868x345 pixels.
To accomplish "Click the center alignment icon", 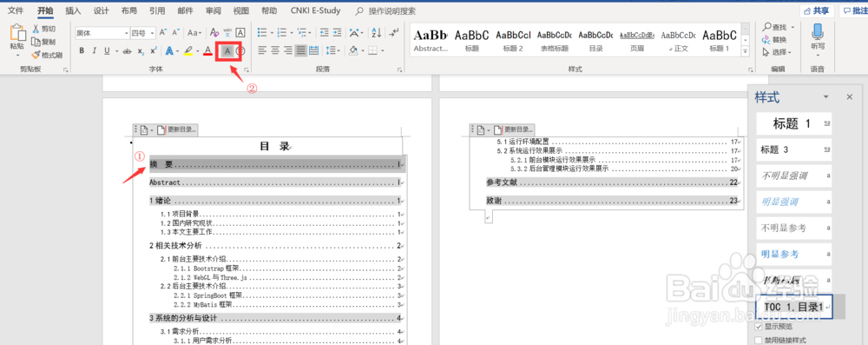I will pyautogui.click(x=275, y=51).
